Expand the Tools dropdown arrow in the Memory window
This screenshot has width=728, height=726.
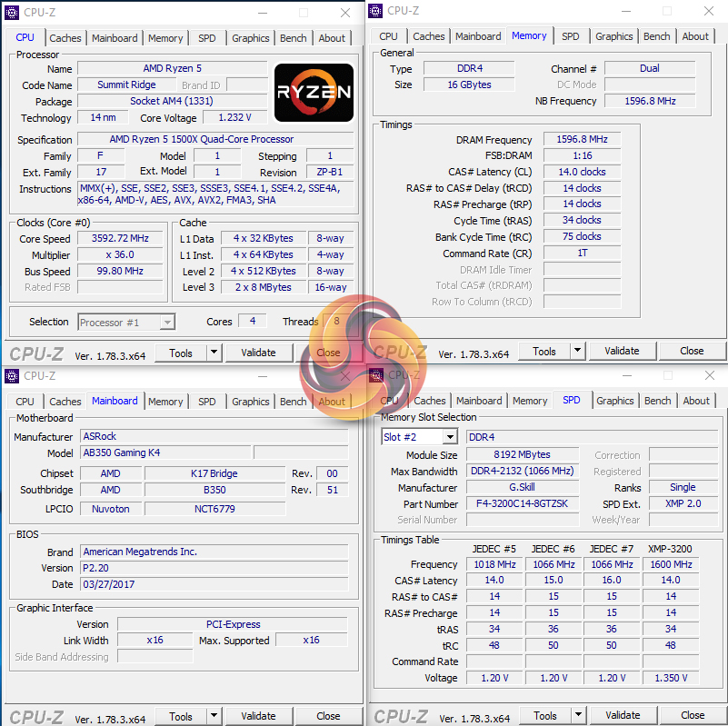(578, 352)
